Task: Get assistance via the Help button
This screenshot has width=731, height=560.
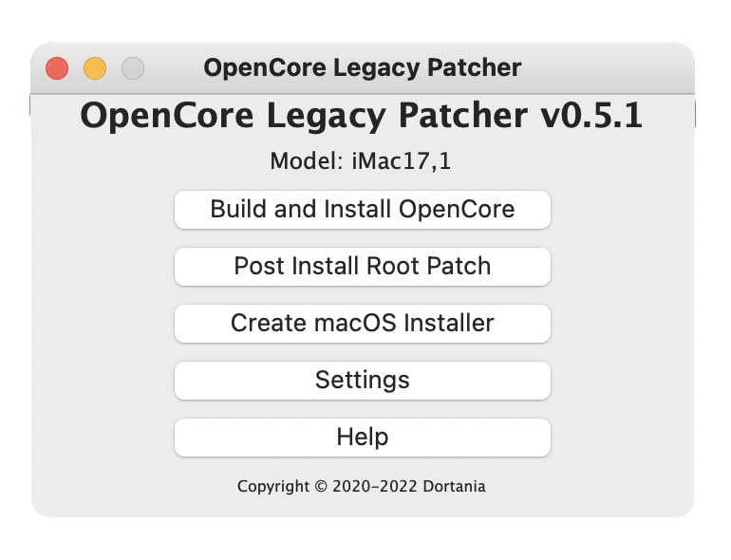Action: 363,437
